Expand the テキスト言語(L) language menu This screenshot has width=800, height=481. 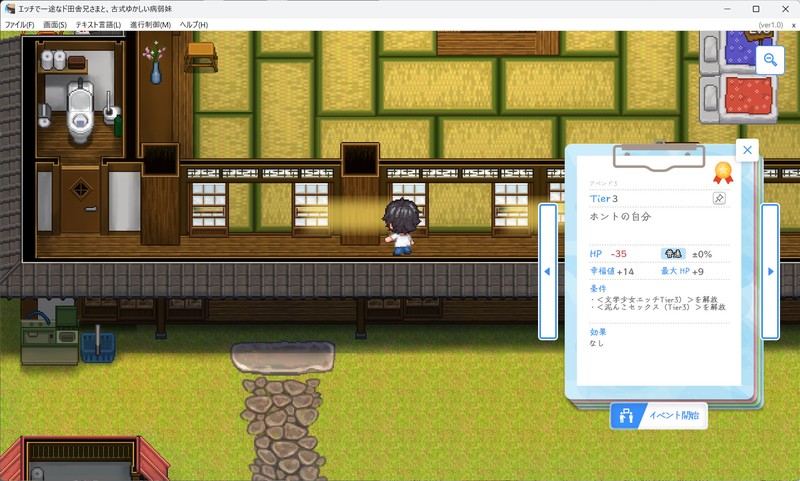98,24
